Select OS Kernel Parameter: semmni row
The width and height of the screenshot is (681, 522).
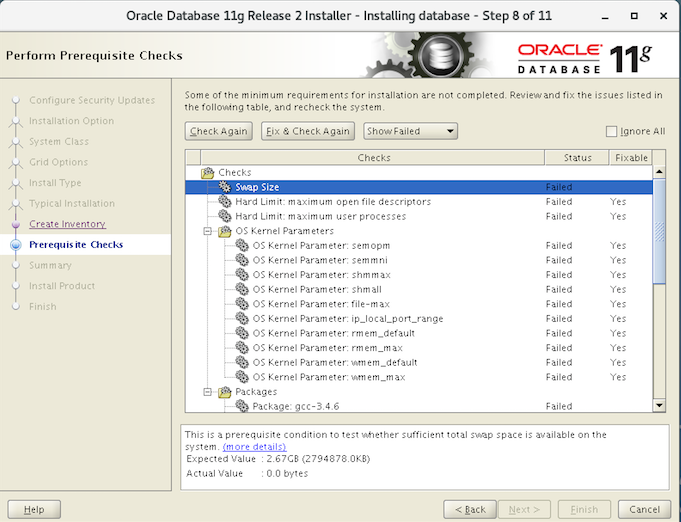[x=419, y=260]
